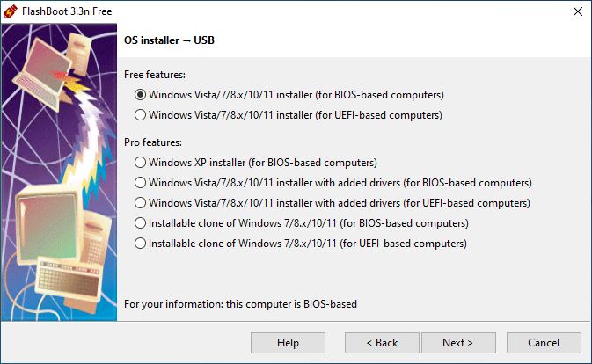Select installer with added drivers for BIOS

[333, 183]
